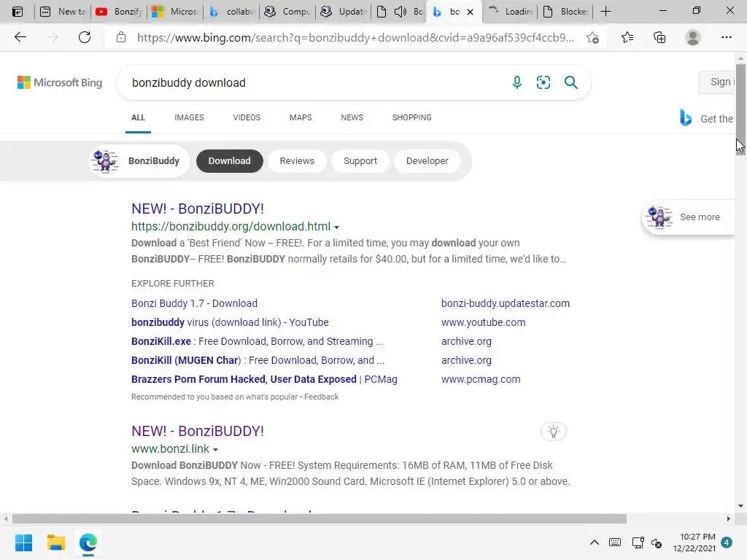This screenshot has width=747, height=560.
Task: Select the IMAGES search category
Action: click(189, 117)
